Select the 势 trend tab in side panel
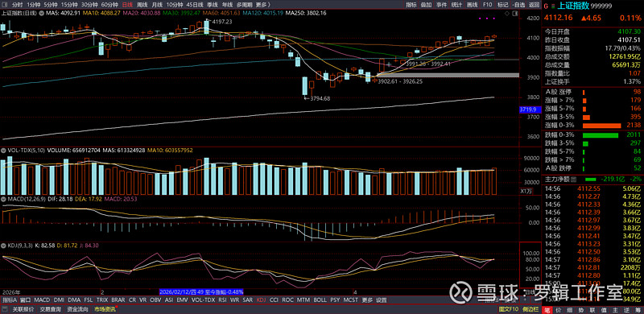This screenshot has width=644, height=314. pyautogui.click(x=580, y=310)
